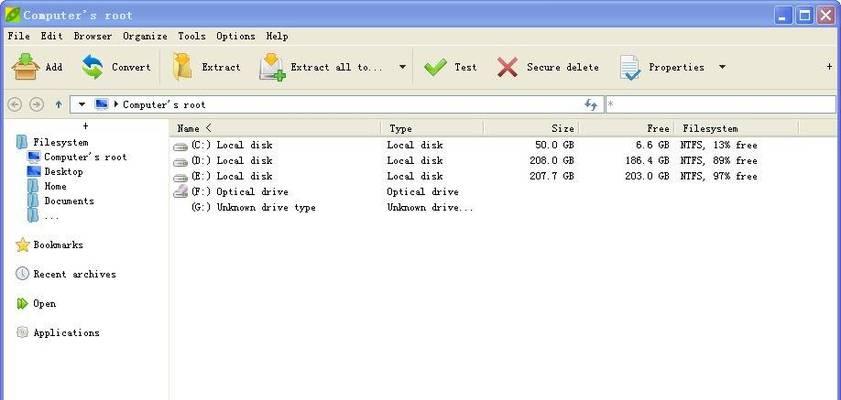
Task: Click the '186.4 GB' free space cell
Action: 647,160
